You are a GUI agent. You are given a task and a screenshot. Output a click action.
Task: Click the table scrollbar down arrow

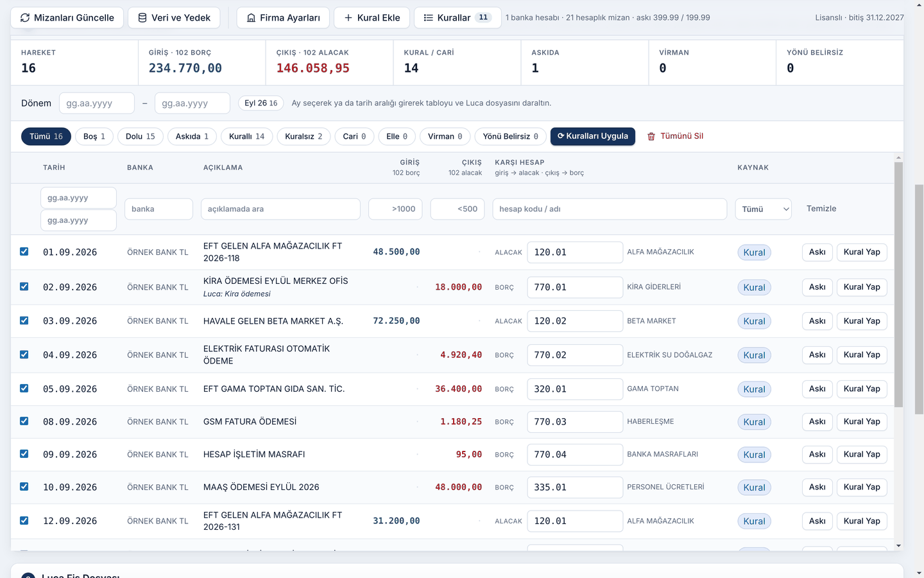(898, 546)
